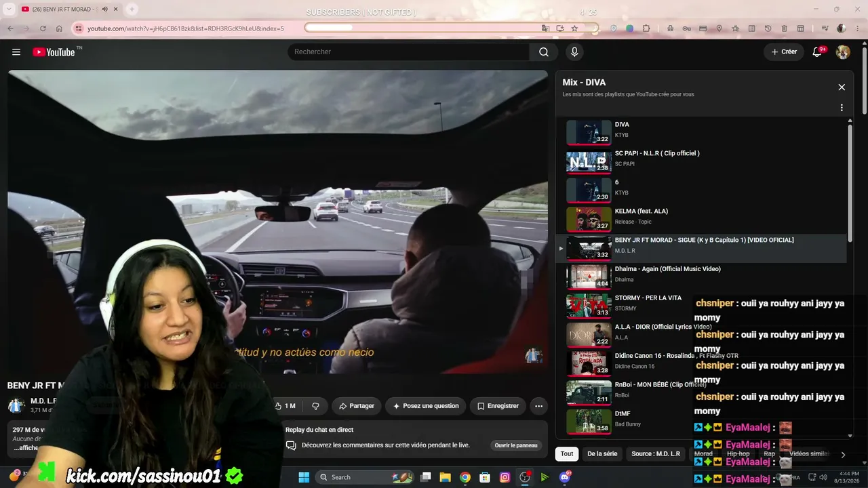Click the Partager button
This screenshot has height=488, width=868.
[357, 406]
